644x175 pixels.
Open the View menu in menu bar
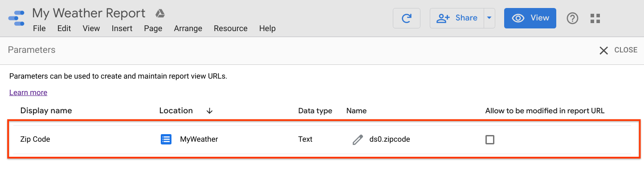click(91, 28)
